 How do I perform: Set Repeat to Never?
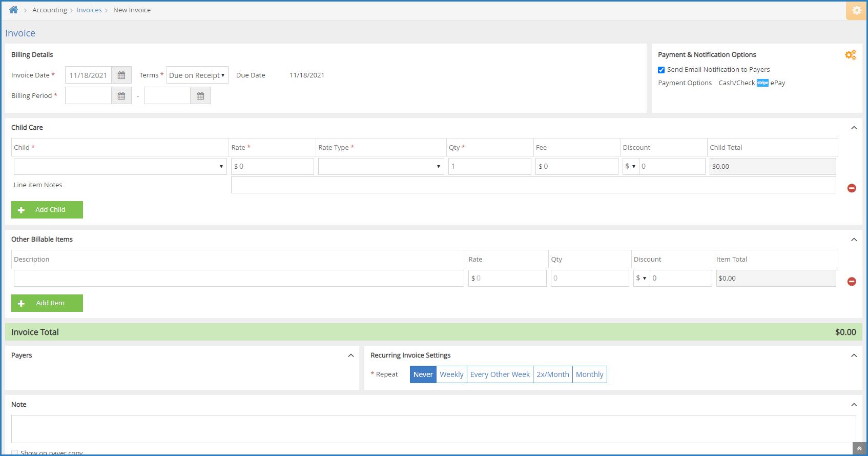click(423, 374)
